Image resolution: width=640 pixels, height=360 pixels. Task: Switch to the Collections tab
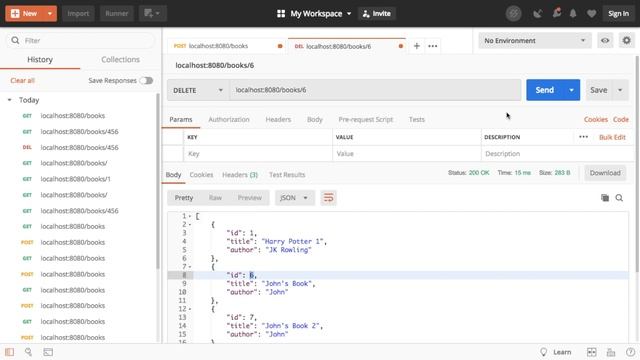point(120,60)
